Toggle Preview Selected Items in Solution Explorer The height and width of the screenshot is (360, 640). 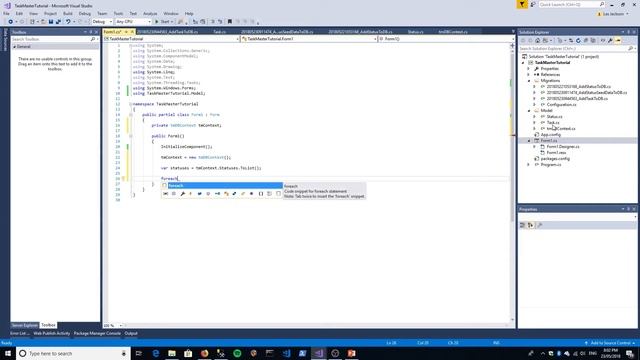(x=618, y=40)
